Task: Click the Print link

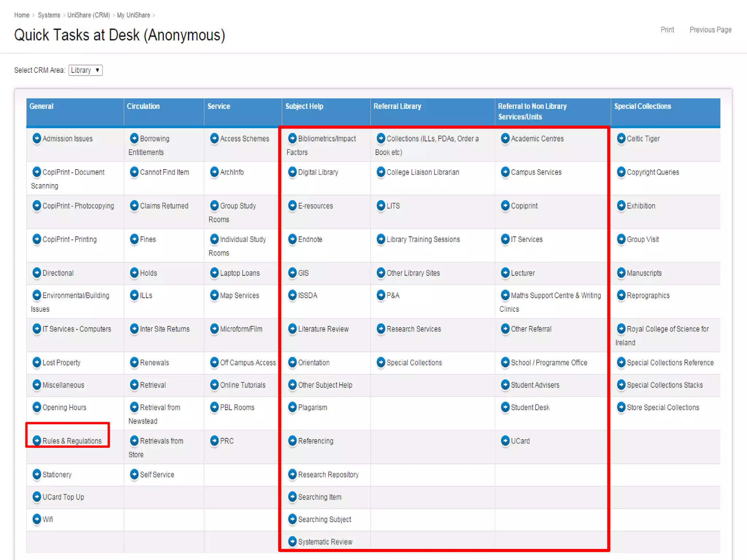Action: click(667, 30)
